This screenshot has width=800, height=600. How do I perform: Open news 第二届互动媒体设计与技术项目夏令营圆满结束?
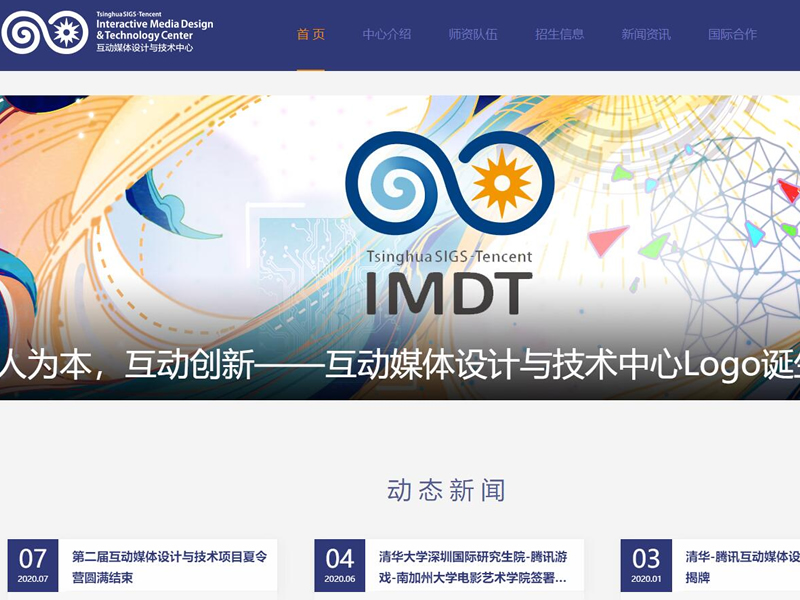169,566
